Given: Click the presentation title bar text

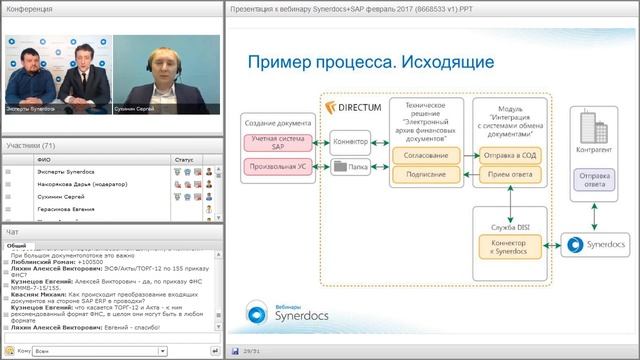Looking at the screenshot, I should [x=351, y=9].
